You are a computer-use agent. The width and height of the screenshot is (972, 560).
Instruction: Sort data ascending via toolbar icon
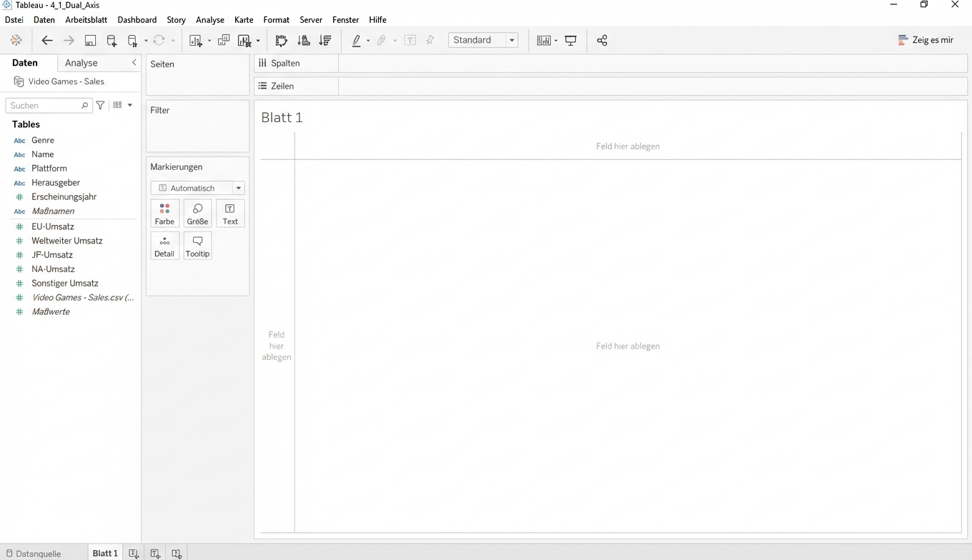coord(303,41)
